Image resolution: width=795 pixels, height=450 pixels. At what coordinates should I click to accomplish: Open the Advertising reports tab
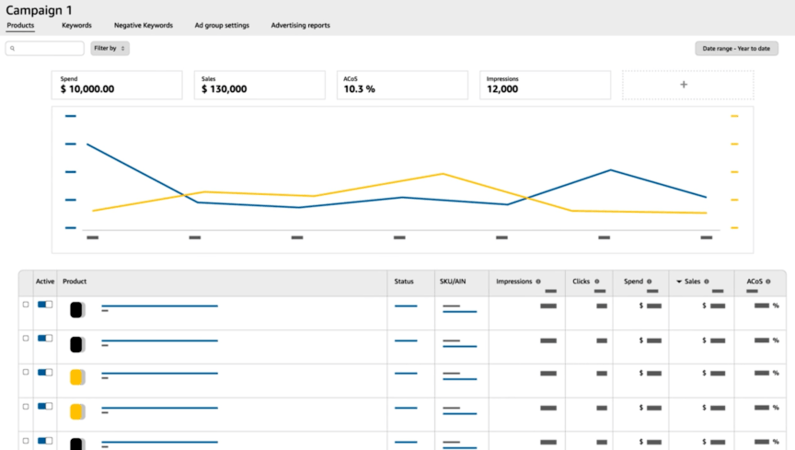point(300,25)
